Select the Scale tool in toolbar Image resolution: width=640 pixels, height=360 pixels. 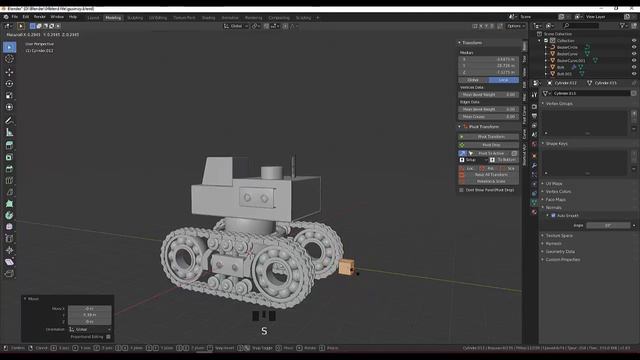coord(9,96)
